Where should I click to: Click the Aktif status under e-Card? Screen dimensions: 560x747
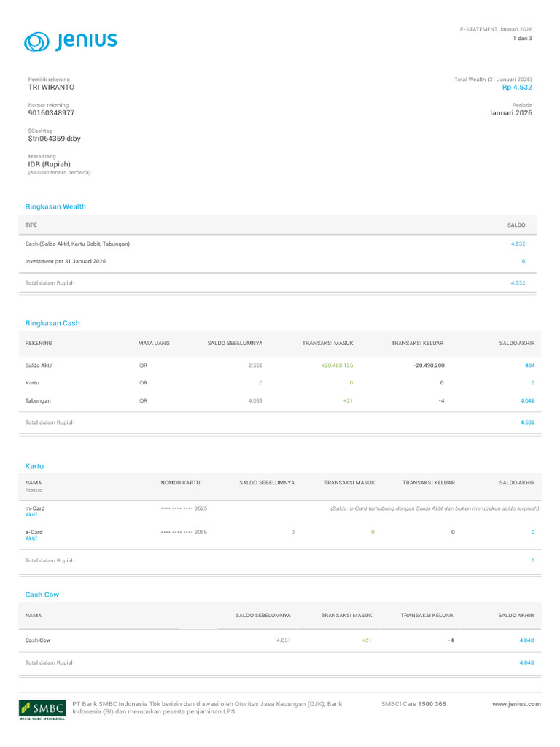(31, 538)
